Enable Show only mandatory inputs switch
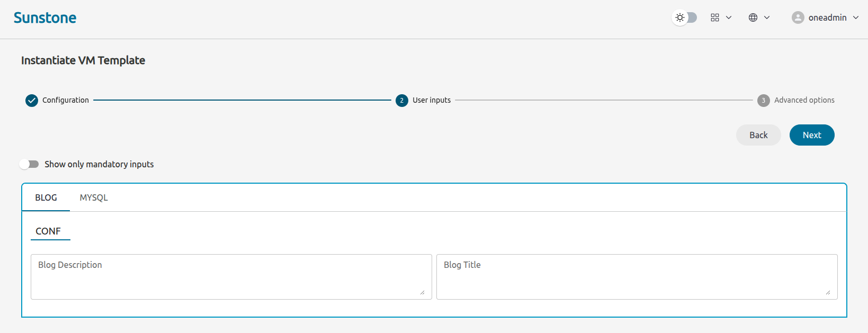Screen dimensions: 868x333 tap(29, 164)
